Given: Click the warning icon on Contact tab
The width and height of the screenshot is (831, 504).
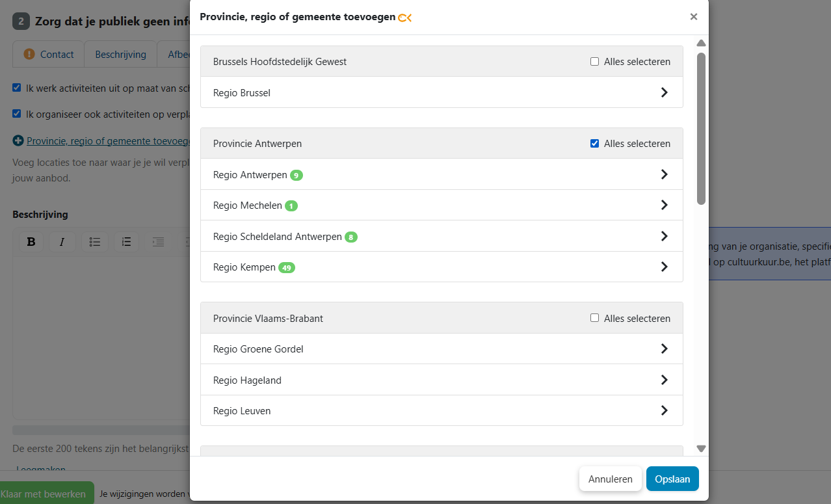Looking at the screenshot, I should 29,54.
